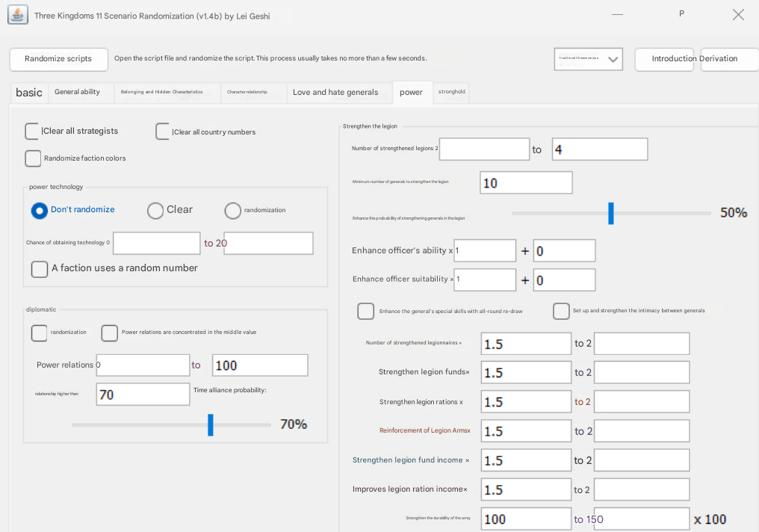
Task: Click minimum number of generals field showing 10
Action: click(x=526, y=183)
